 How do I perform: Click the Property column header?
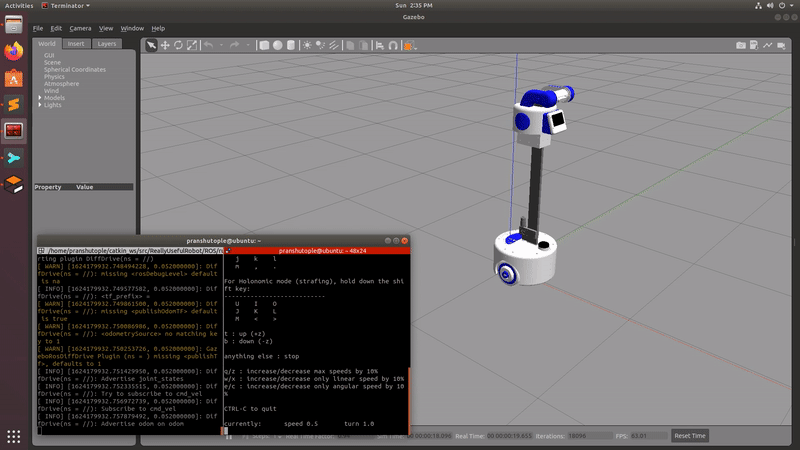pyautogui.click(x=47, y=187)
